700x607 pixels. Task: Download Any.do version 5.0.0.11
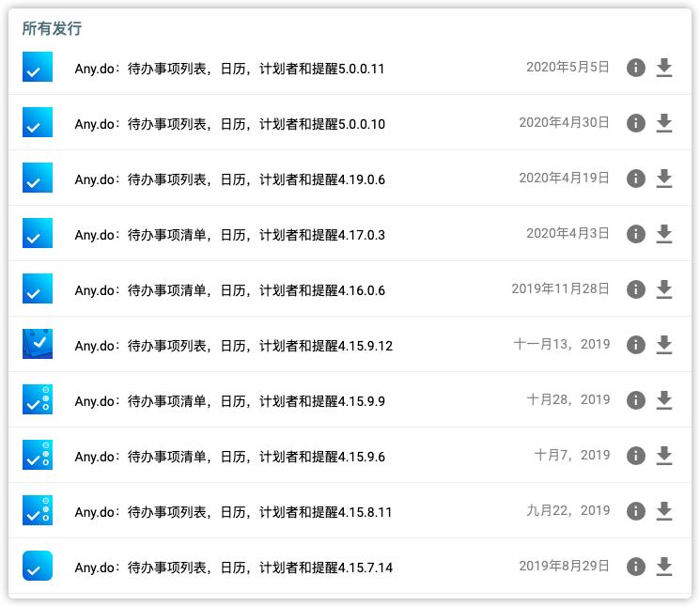coord(664,68)
